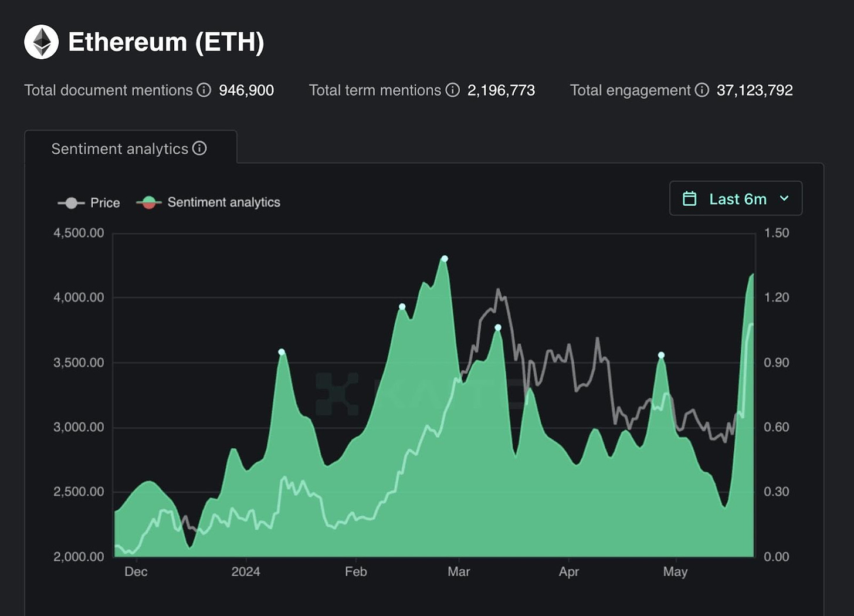Click the 946,900 document mentions value
854x616 pixels.
(246, 90)
